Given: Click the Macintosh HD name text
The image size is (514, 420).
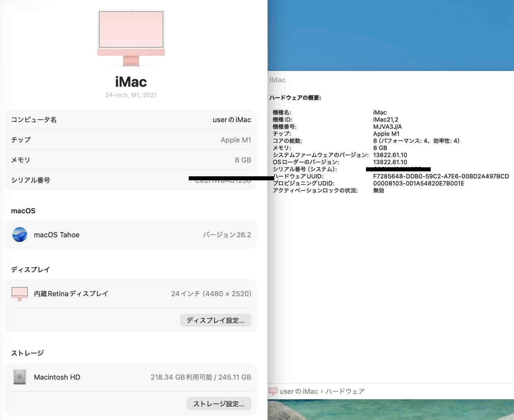Looking at the screenshot, I should (x=57, y=377).
